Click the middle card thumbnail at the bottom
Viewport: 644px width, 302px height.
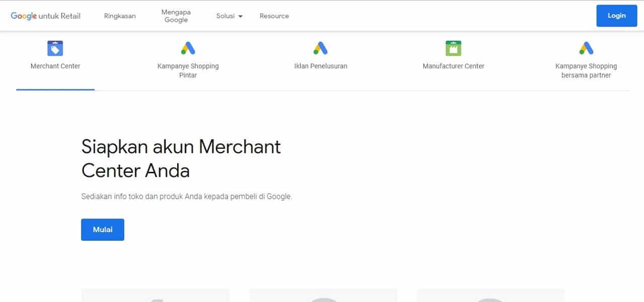323,295
